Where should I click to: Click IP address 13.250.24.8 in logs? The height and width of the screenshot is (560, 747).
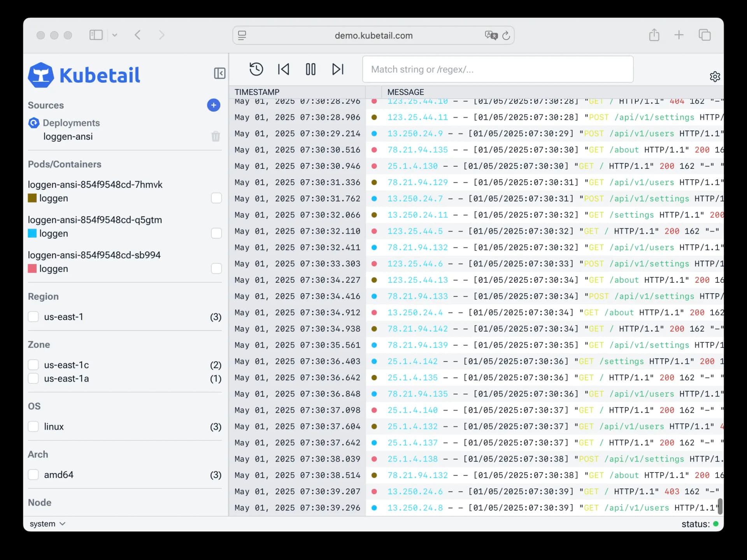(415, 508)
